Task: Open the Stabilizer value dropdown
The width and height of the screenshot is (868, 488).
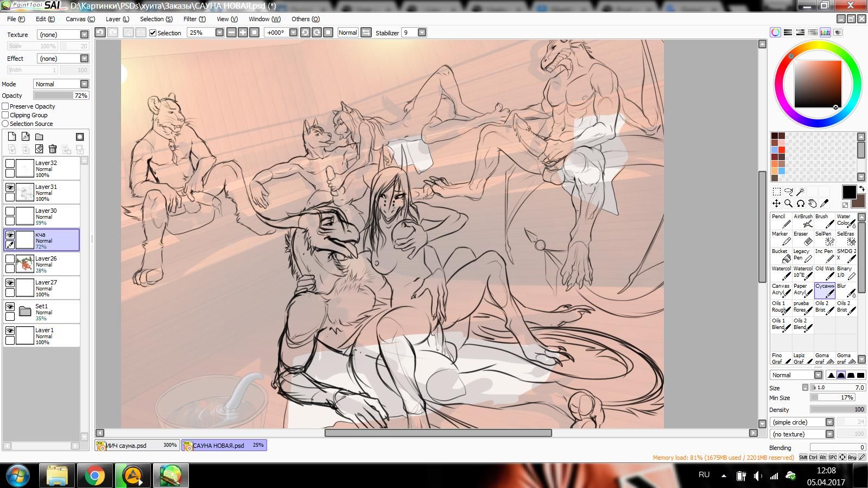Action: click(422, 33)
